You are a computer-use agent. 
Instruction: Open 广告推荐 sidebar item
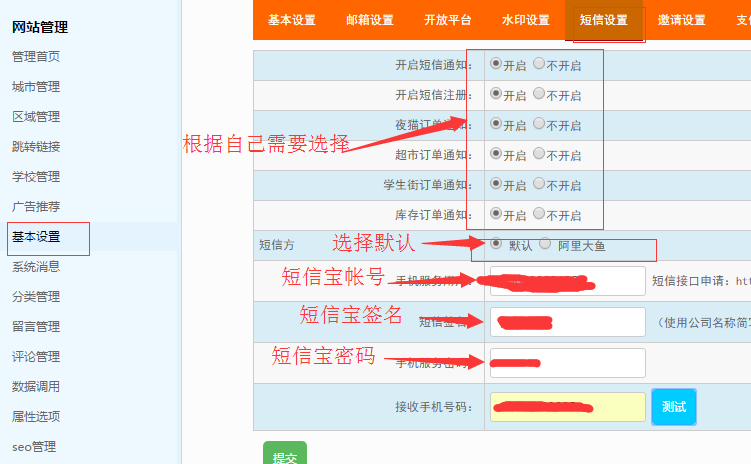(36, 207)
